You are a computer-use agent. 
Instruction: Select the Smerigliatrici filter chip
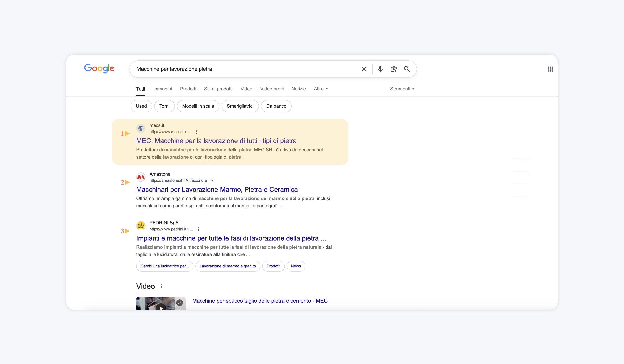pos(240,106)
